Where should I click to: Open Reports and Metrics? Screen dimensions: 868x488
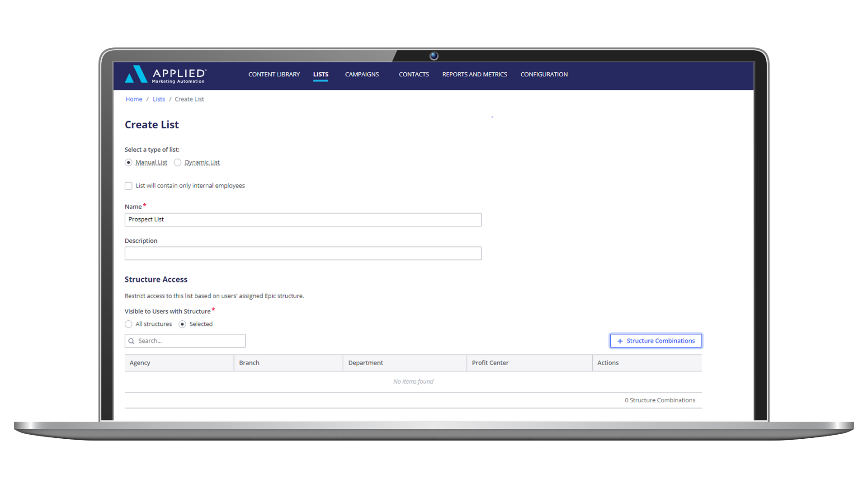[x=474, y=75]
